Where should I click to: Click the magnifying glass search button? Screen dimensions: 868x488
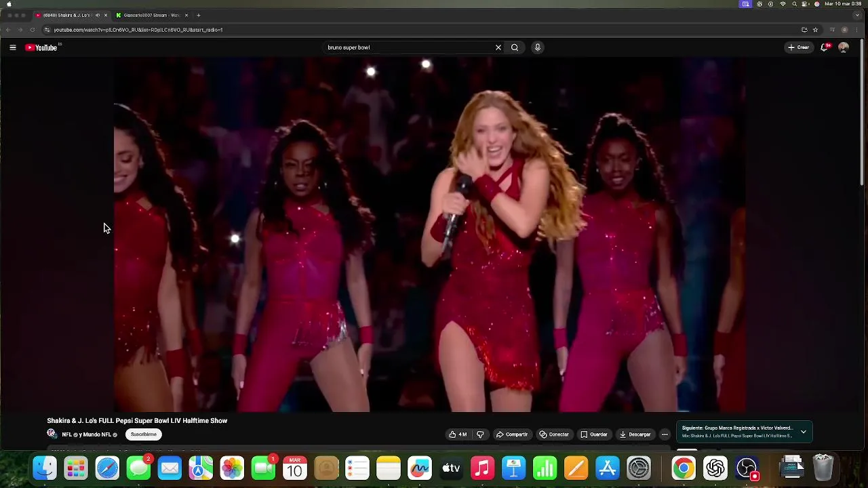pos(515,47)
